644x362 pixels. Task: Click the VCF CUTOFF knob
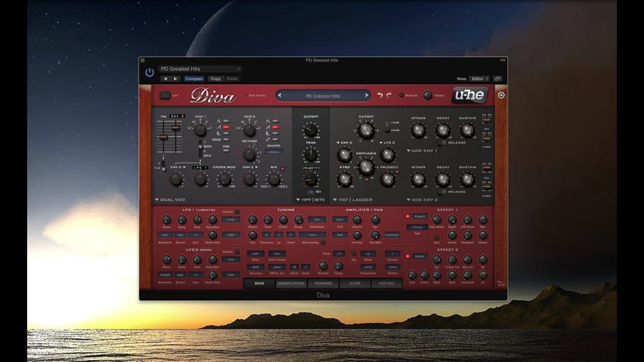[x=366, y=131]
